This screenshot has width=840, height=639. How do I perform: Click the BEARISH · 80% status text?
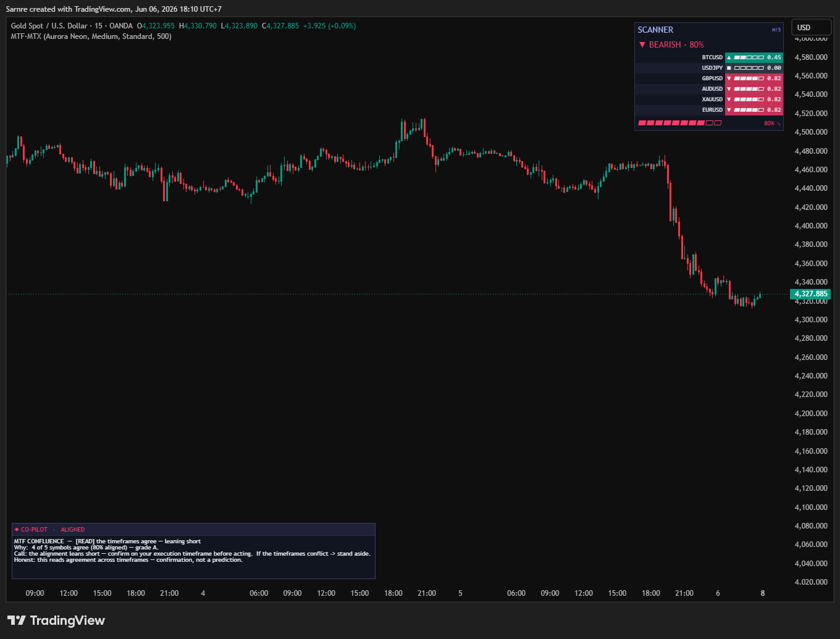coord(676,44)
